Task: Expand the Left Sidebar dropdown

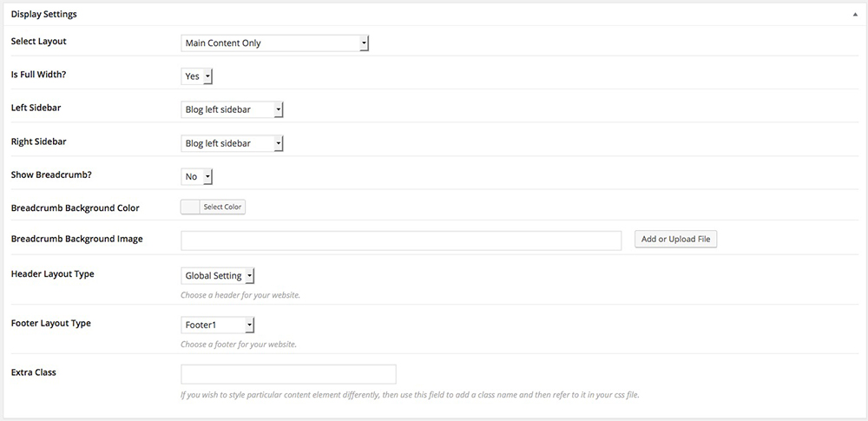Action: [x=232, y=109]
